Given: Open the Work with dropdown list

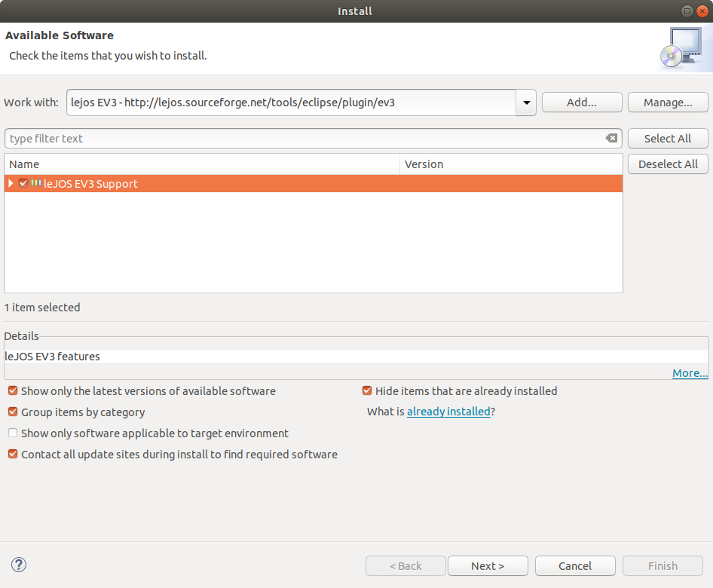Looking at the screenshot, I should (525, 102).
